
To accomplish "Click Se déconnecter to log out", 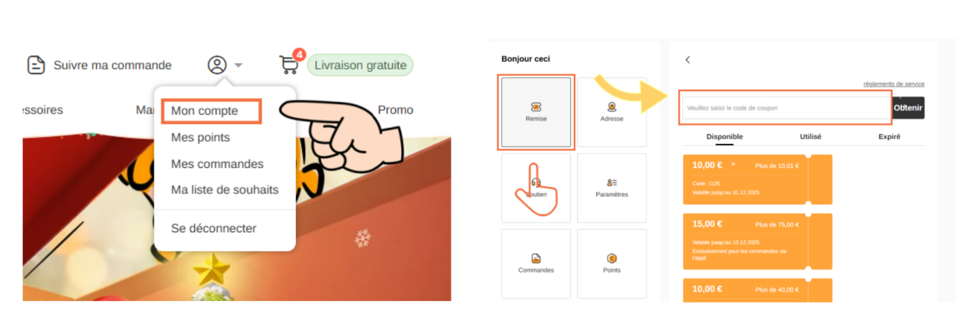I will pos(214,228).
